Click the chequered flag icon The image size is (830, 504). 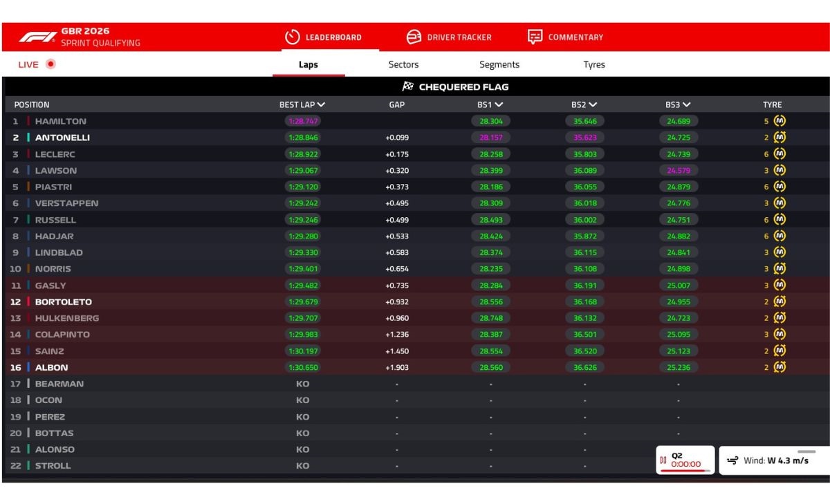coord(408,87)
